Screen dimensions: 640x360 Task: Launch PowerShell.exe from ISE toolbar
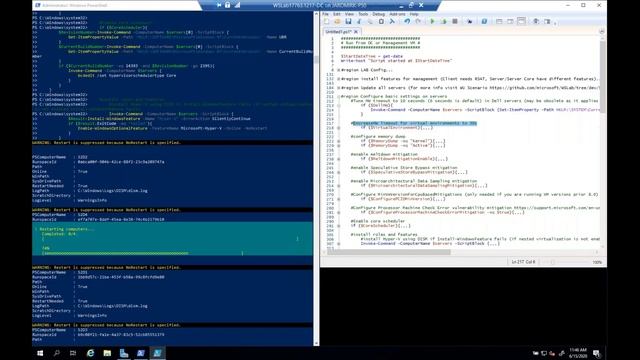(x=484, y=21)
